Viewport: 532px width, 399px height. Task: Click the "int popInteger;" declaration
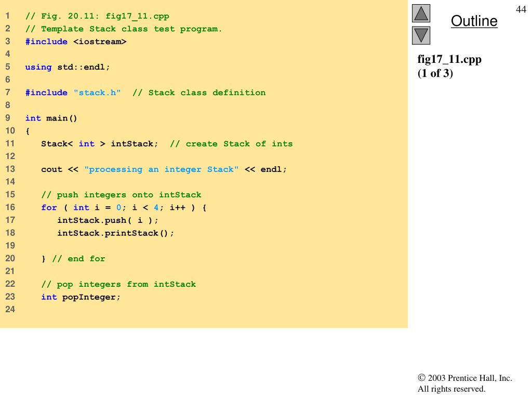[x=81, y=297]
